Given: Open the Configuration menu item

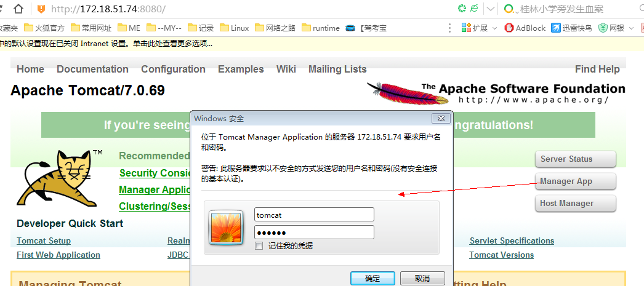Looking at the screenshot, I should (x=174, y=69).
